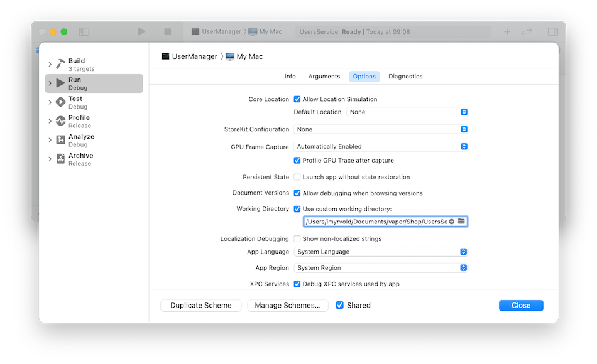Switch to the Diagnostics tab
The height and width of the screenshot is (364, 597).
point(405,77)
